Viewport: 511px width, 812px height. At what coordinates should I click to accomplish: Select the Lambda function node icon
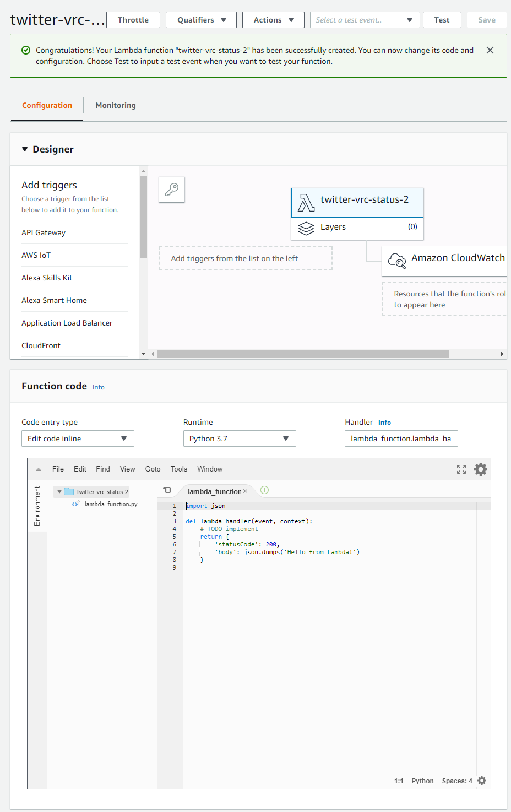[307, 202]
